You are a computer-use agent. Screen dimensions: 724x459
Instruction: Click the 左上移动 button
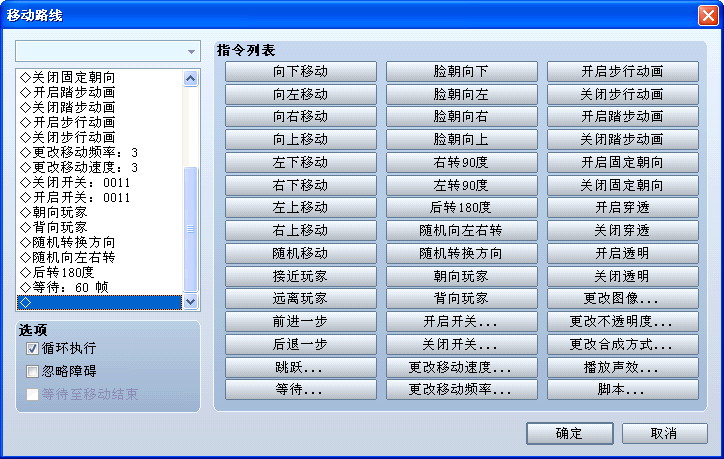301,207
